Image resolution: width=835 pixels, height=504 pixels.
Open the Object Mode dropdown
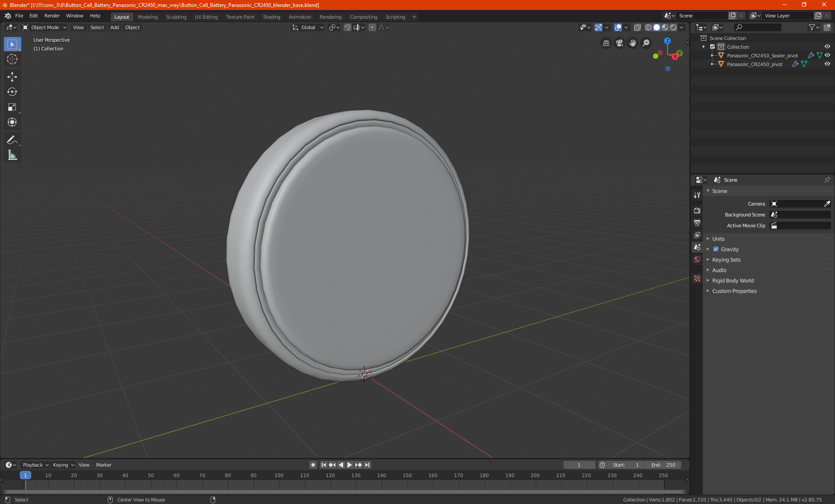pos(44,27)
